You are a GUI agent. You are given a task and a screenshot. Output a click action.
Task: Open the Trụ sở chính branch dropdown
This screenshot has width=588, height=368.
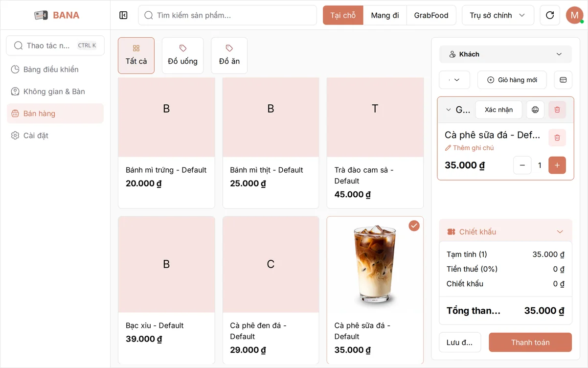pyautogui.click(x=498, y=15)
